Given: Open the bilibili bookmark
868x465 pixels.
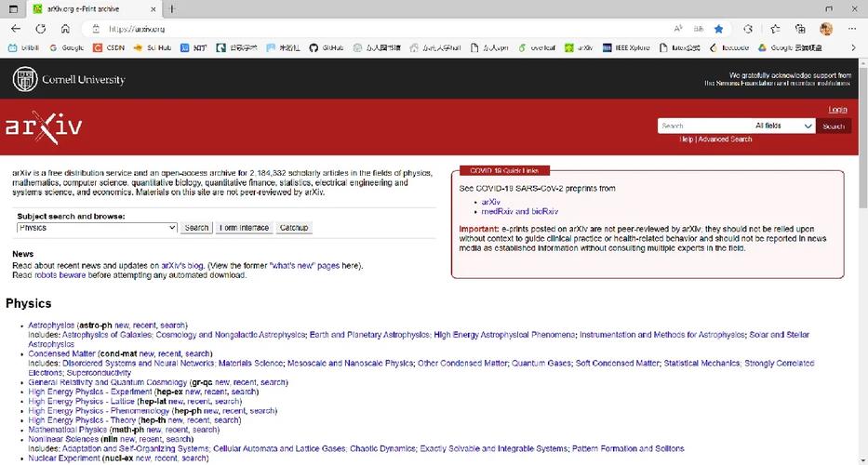Looking at the screenshot, I should 24,48.
